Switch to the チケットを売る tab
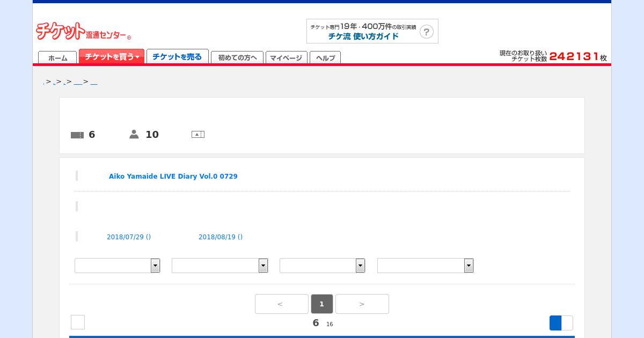 177,56
